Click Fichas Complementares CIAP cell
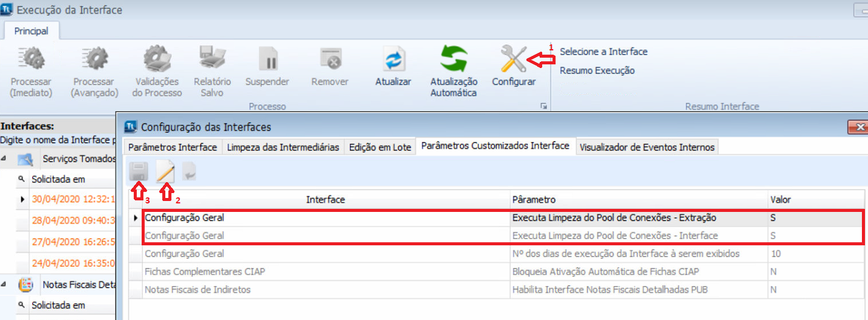 point(326,272)
